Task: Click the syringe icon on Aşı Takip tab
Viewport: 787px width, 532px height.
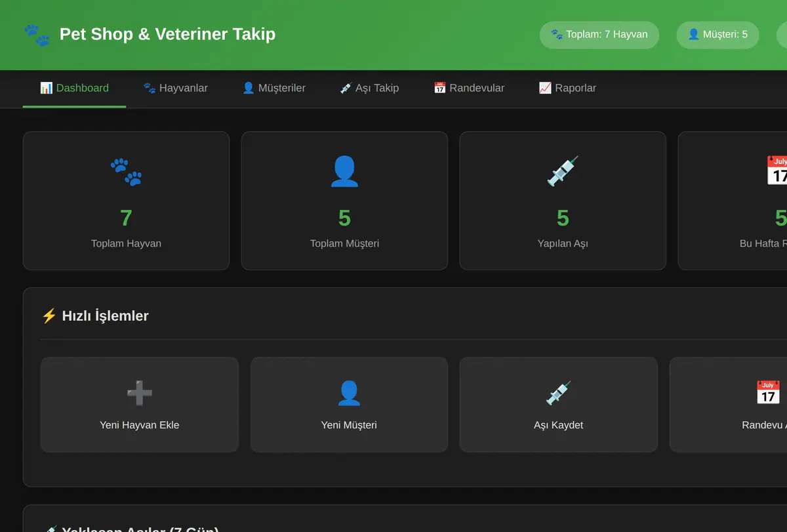Action: (x=346, y=88)
